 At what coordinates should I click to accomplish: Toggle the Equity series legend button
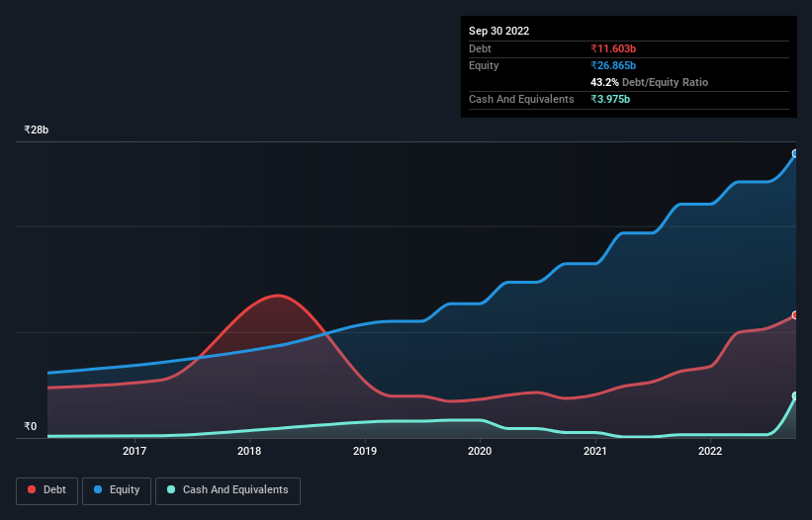tap(117, 490)
